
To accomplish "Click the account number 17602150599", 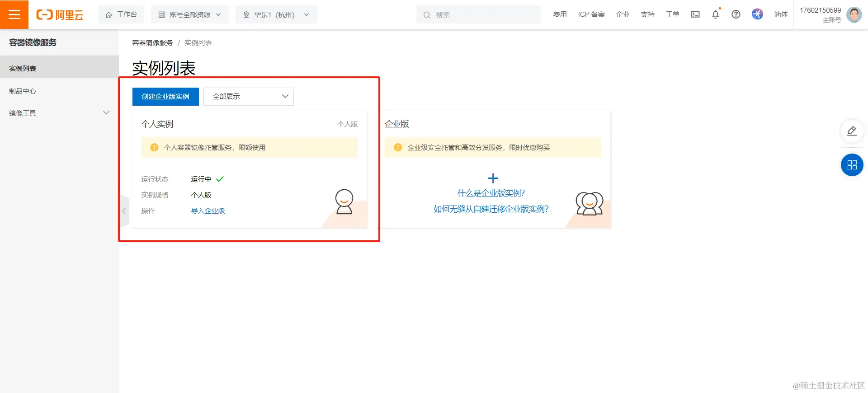I will [821, 10].
